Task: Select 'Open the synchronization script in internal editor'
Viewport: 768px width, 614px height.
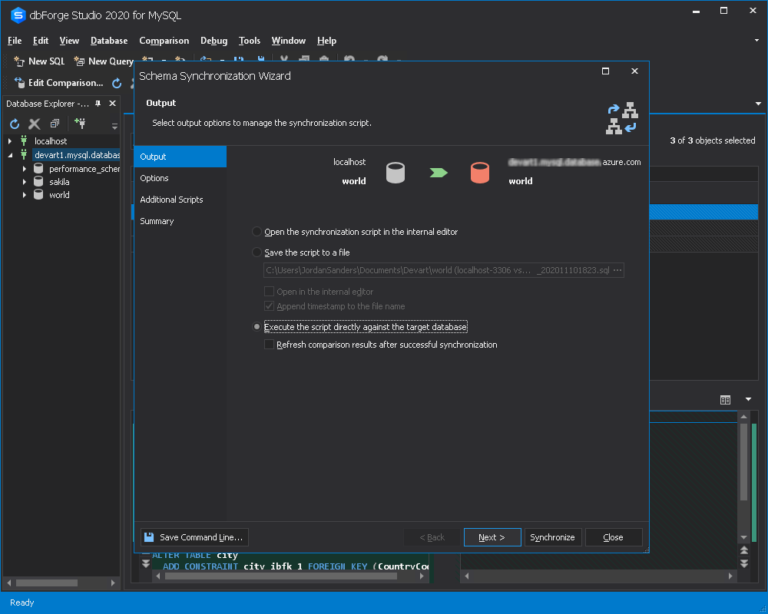Action: tap(258, 232)
